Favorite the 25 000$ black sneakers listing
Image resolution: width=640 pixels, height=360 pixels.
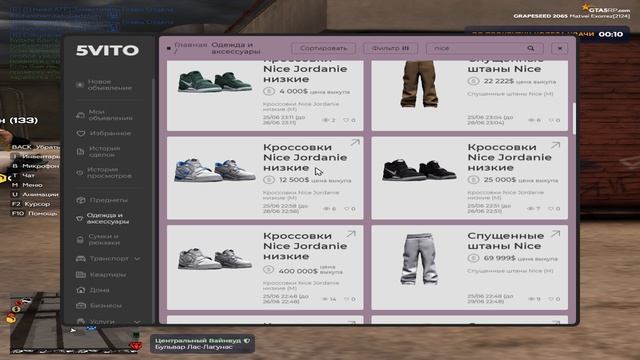tap(551, 209)
